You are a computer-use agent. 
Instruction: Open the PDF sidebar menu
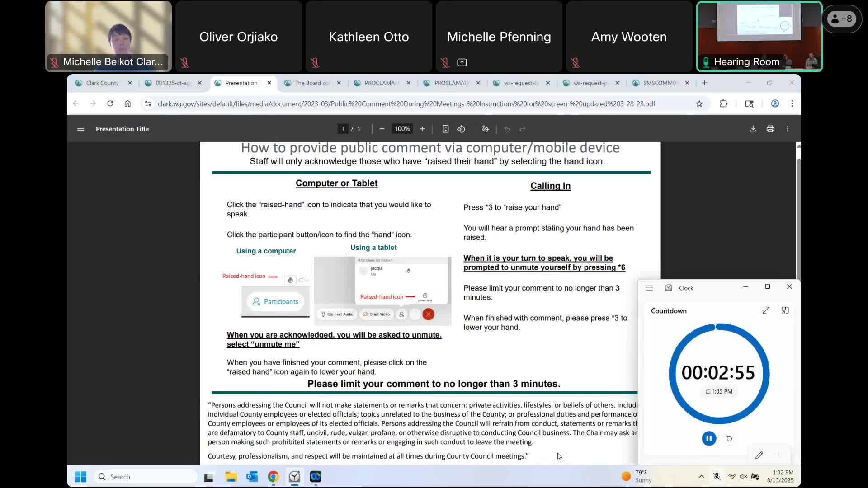tap(80, 129)
